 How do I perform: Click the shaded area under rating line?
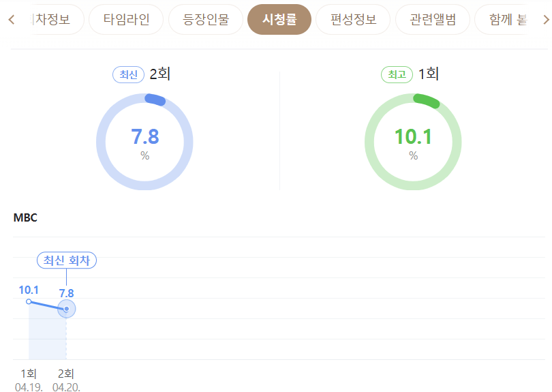pyautogui.click(x=48, y=333)
